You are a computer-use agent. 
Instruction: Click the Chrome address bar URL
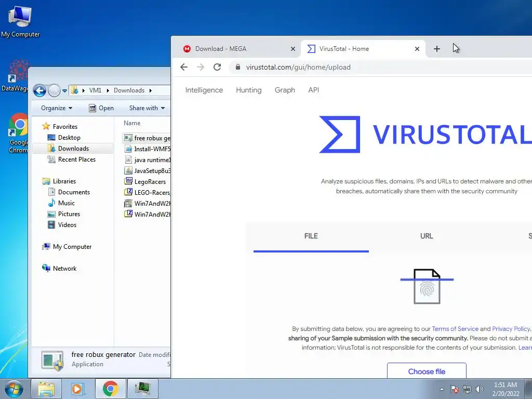pos(298,67)
